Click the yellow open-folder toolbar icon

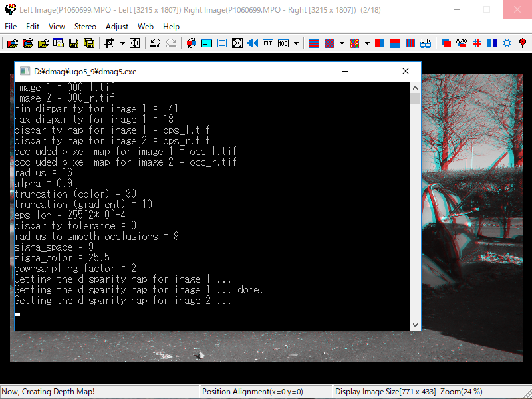(x=43, y=43)
